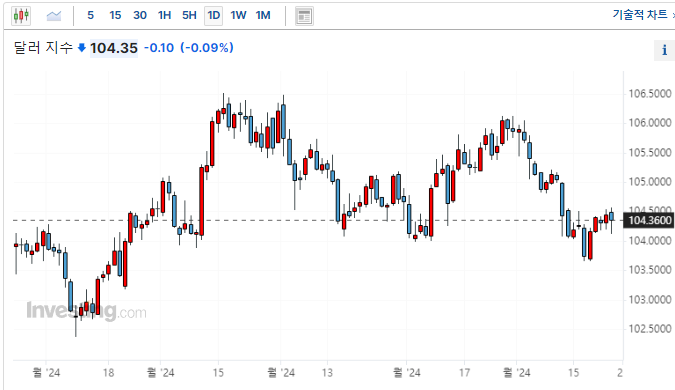The width and height of the screenshot is (675, 390).
Task: Open the news table layout icon
Action: pyautogui.click(x=304, y=16)
